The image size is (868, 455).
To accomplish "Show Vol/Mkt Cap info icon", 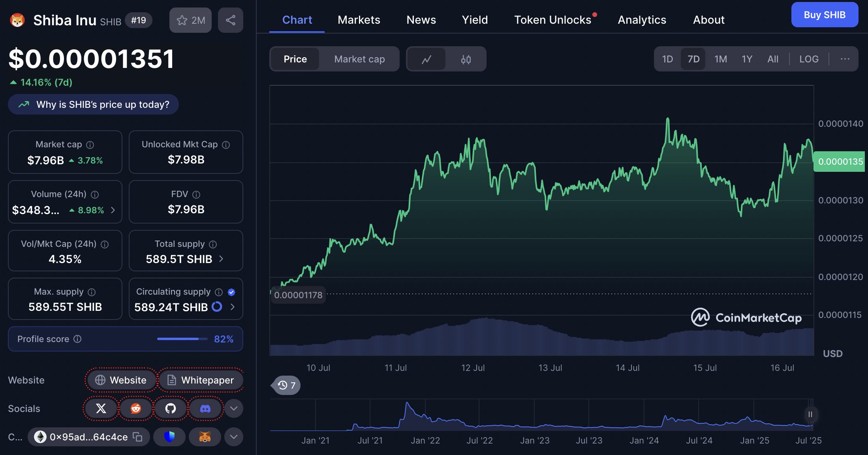I will (x=105, y=244).
